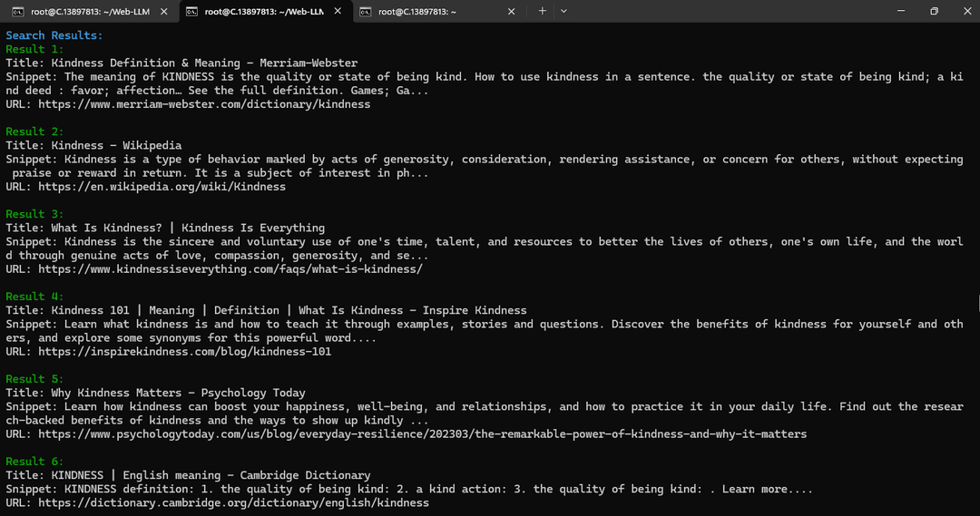Close the active second terminal tab

point(338,11)
